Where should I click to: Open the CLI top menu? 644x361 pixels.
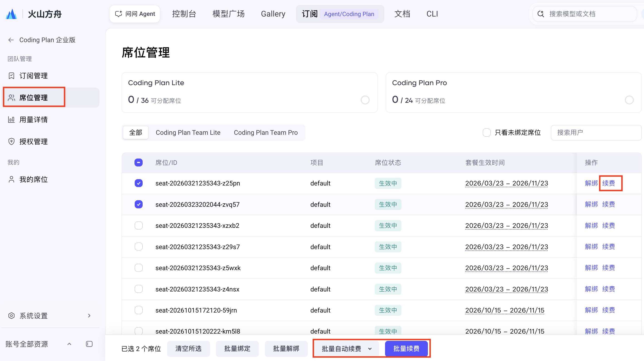[432, 14]
